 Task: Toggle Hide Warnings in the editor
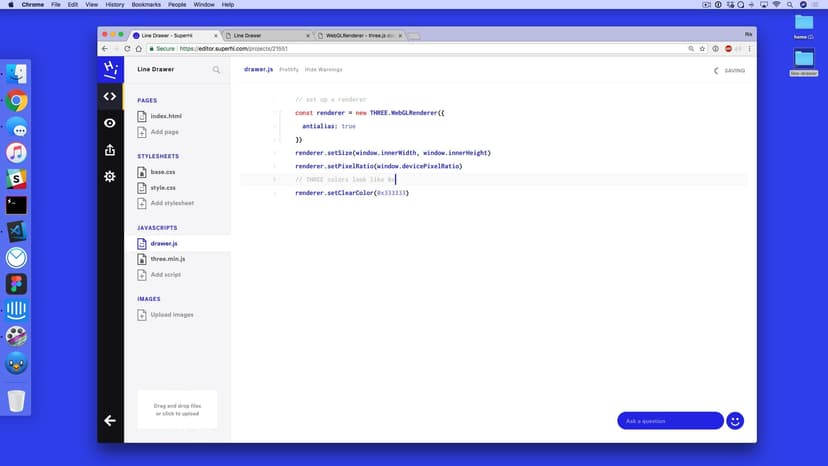pos(323,70)
